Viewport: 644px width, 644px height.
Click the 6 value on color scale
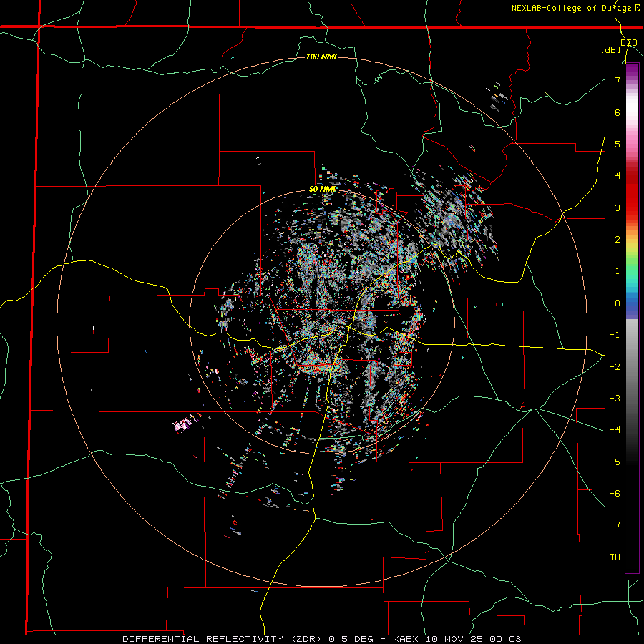618,112
